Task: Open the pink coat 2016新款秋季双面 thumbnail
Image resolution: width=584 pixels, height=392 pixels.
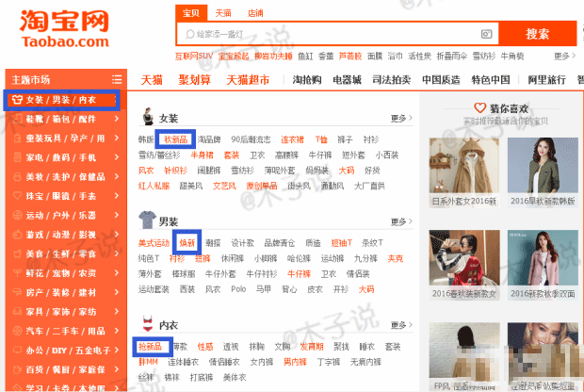Action: (543, 265)
